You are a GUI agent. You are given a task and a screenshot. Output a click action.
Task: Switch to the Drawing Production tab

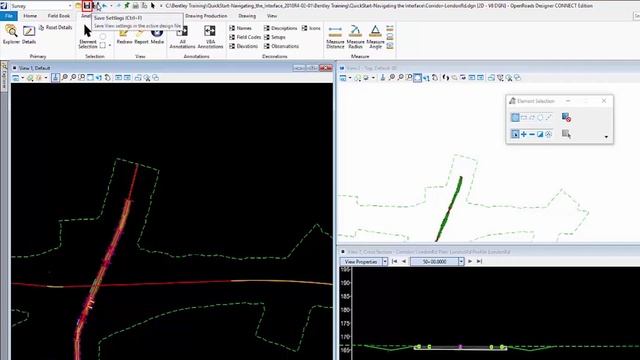(x=206, y=16)
